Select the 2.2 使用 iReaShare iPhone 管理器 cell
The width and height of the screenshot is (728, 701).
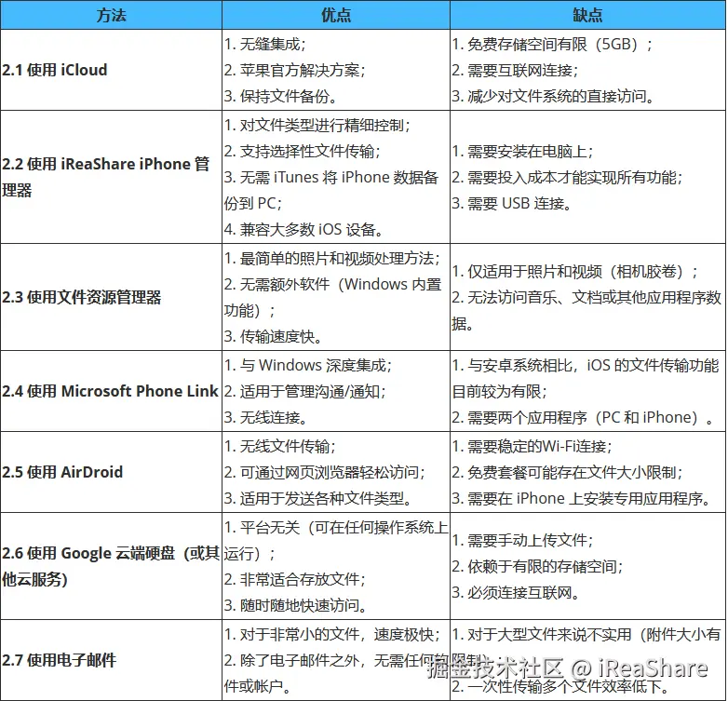111,177
